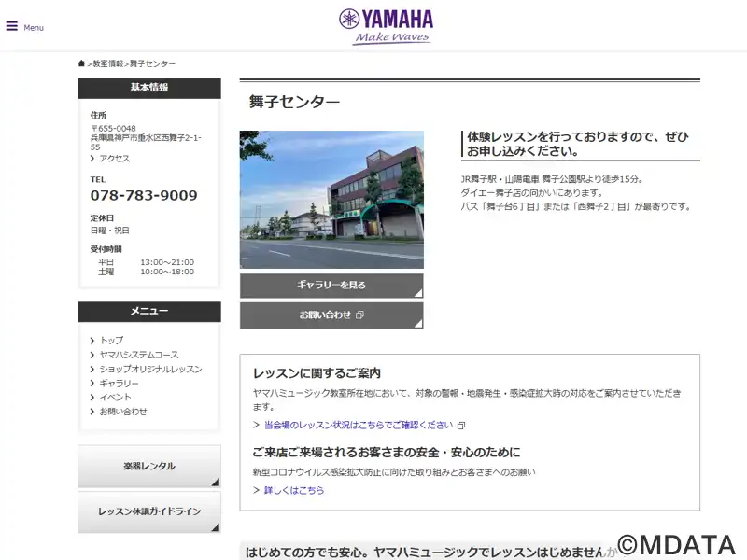Image resolution: width=747 pixels, height=560 pixels.
Task: Select ショップオリジナルレッスン in sidebar menu
Action: pyautogui.click(x=150, y=369)
